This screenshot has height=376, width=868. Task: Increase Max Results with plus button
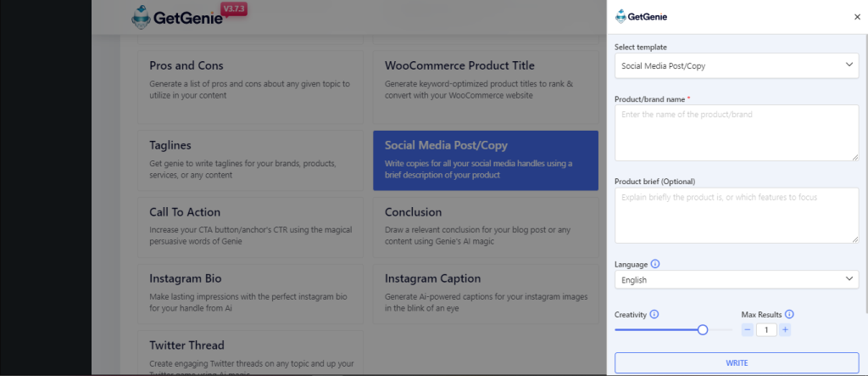785,330
